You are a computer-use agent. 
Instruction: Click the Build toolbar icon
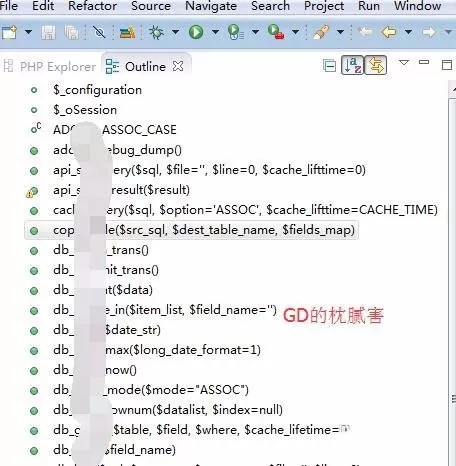click(x=127, y=32)
